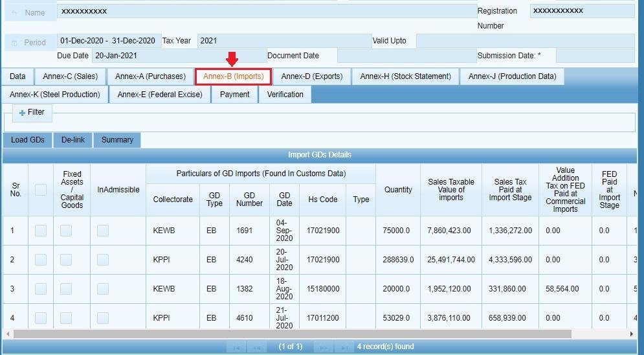Go to previous page in paginator

pos(257,347)
